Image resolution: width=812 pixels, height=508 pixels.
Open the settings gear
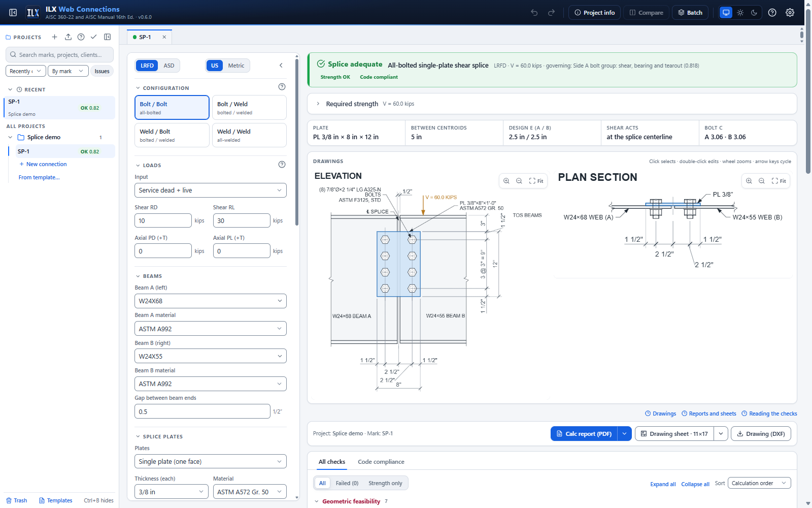pyautogui.click(x=790, y=13)
